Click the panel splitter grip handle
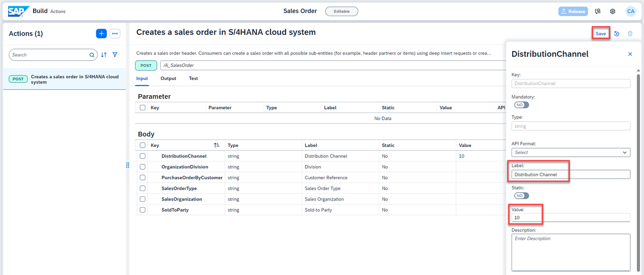Image resolution: width=644 pixels, height=275 pixels. (128, 165)
